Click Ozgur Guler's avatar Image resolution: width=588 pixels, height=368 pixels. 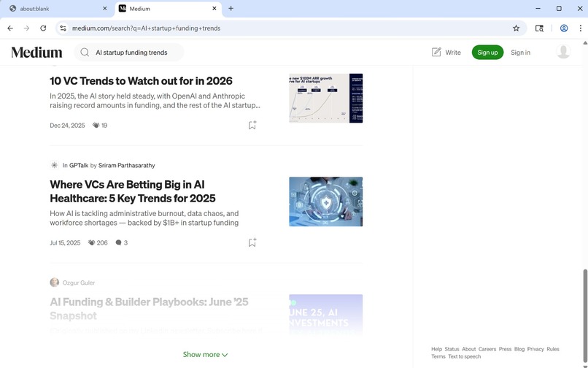pyautogui.click(x=55, y=283)
